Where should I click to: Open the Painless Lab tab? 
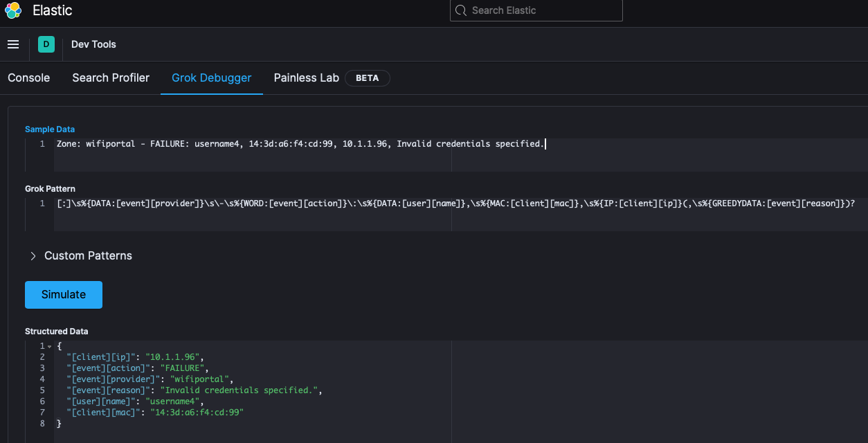[x=307, y=78]
